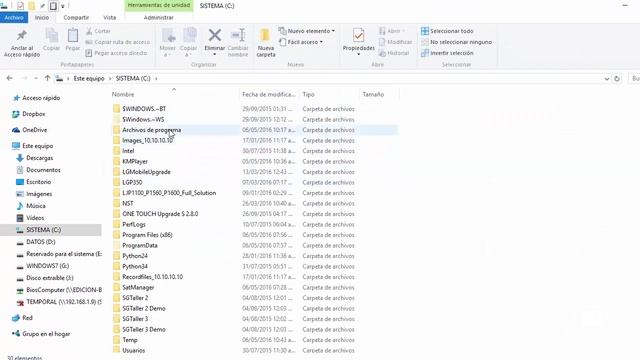Open the Archivo tab
This screenshot has height=360, width=640.
point(14,18)
